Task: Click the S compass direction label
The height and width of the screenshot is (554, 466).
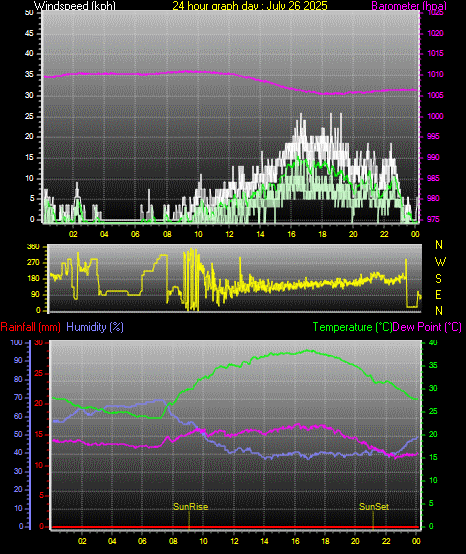Action: (438, 279)
